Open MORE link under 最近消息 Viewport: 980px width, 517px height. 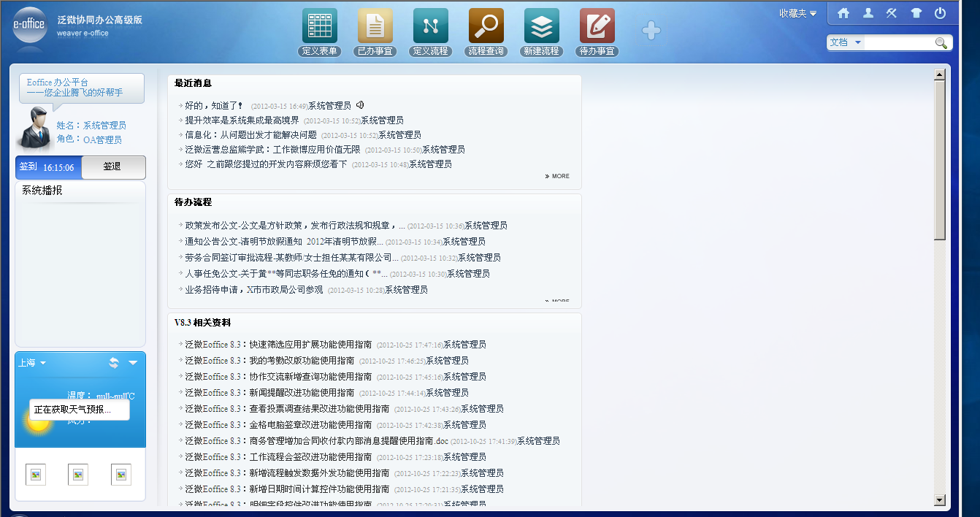tap(557, 176)
